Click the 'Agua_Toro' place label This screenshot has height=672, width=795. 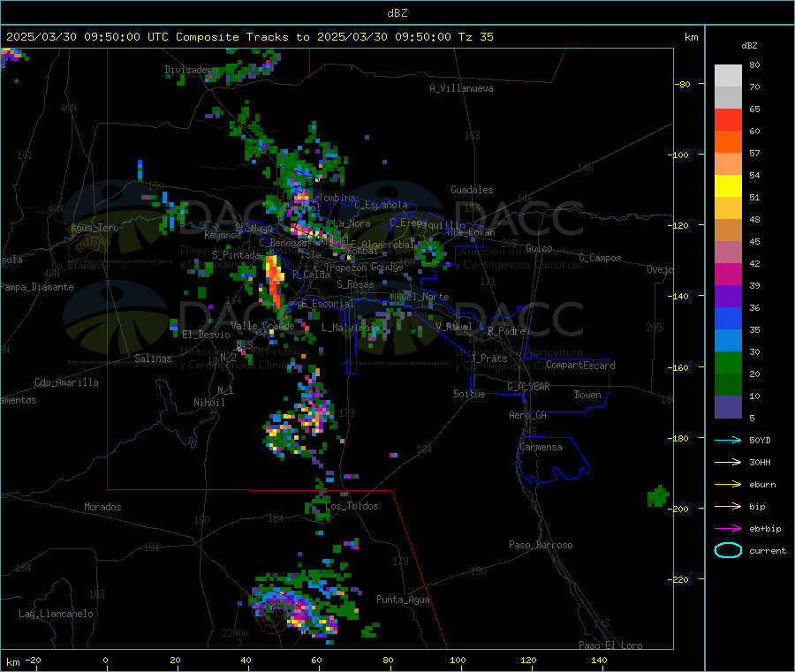[95, 228]
